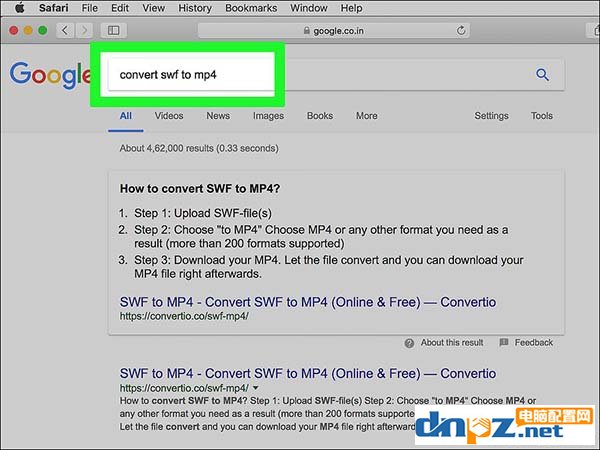Screen dimensions: 600x450
Task: Click the green full-screen window button
Action: 43,30
